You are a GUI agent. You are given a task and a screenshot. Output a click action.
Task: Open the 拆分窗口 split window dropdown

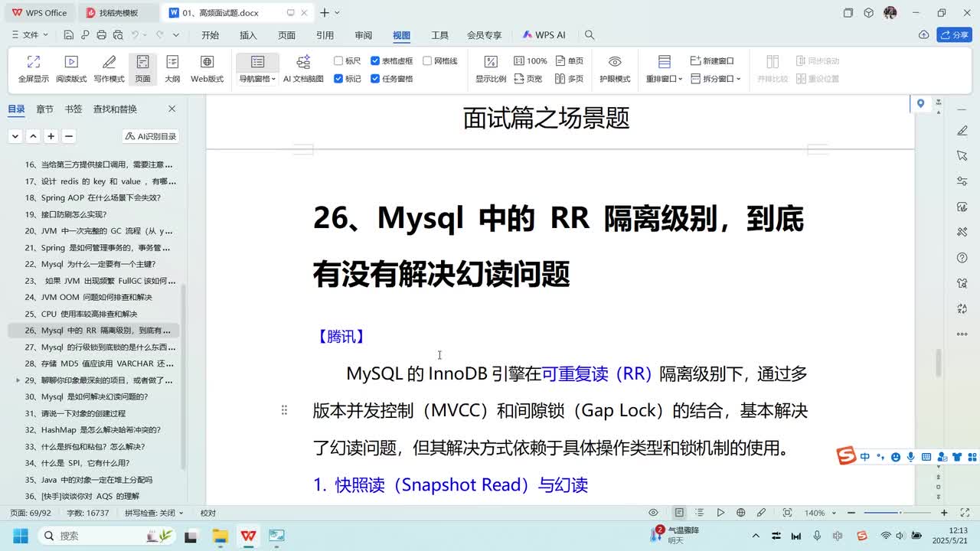coord(716,79)
